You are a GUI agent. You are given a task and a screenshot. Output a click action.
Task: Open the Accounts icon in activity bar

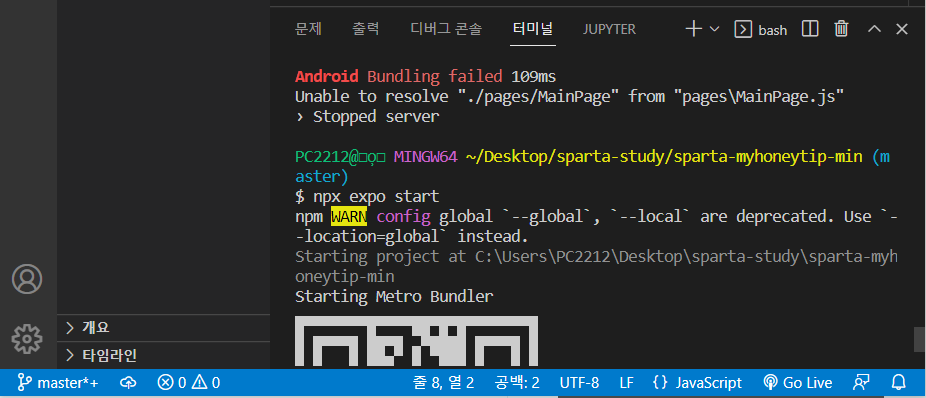pos(27,279)
